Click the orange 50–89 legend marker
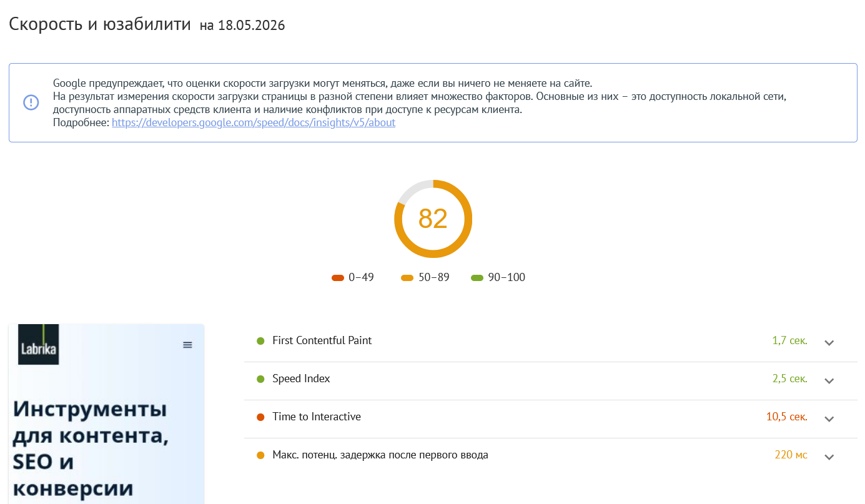 click(x=407, y=278)
